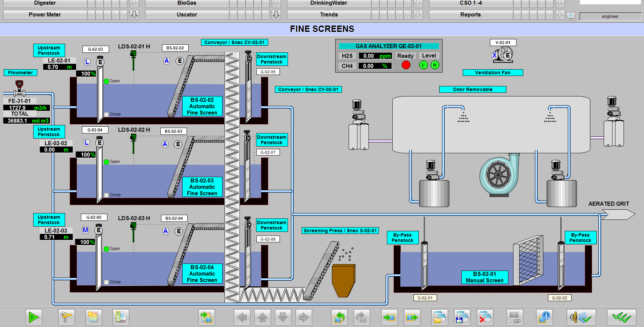Click the printer icon next to Reports

coord(571,16)
